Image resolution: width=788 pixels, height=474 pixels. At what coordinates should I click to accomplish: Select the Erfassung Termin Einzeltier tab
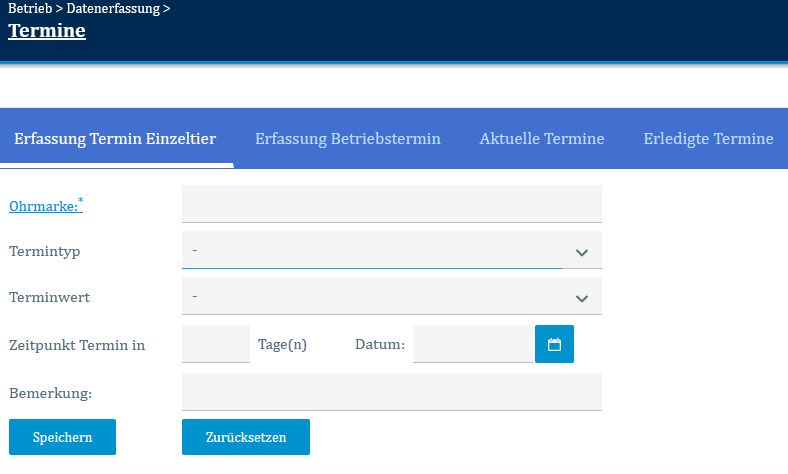tap(115, 139)
